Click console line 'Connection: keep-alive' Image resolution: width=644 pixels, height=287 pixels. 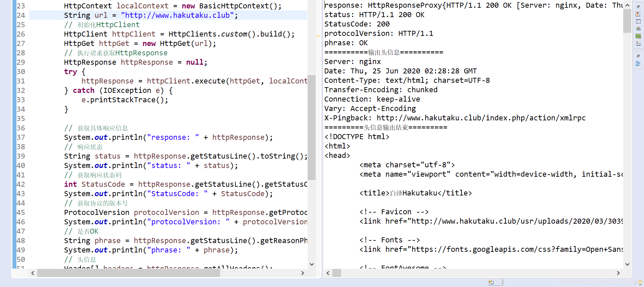point(372,99)
